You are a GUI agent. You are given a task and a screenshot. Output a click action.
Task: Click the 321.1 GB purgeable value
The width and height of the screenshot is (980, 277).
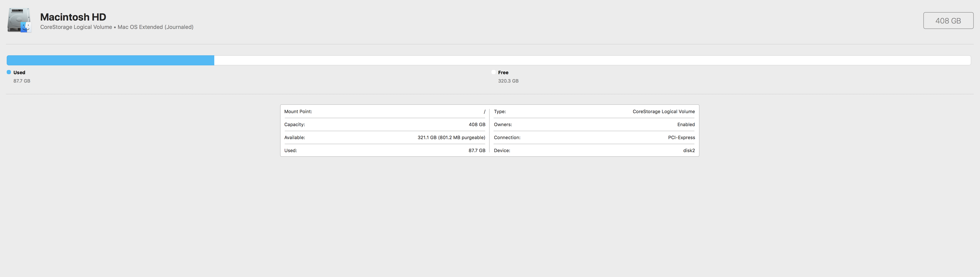[x=451, y=137]
